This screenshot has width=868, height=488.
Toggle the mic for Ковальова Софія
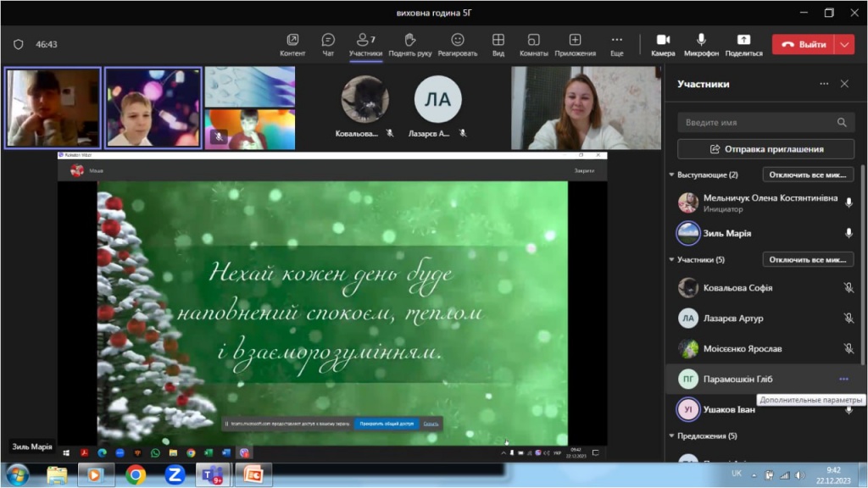(x=848, y=288)
